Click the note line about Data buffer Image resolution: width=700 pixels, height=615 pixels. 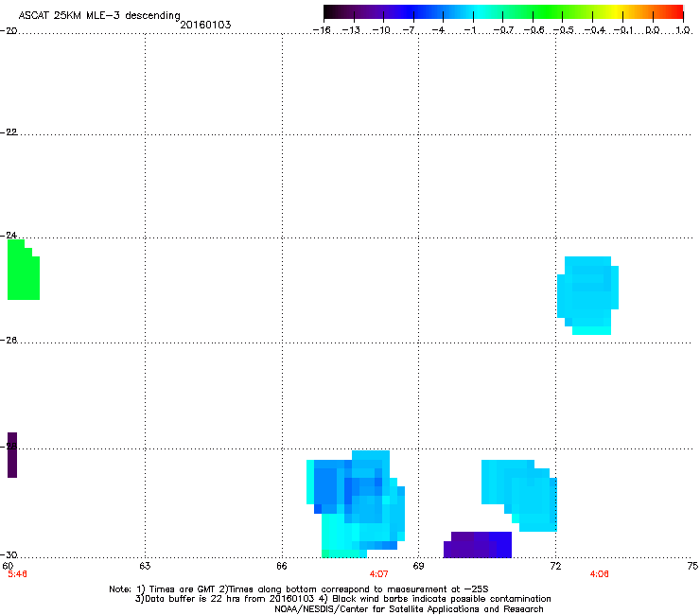coord(342,599)
